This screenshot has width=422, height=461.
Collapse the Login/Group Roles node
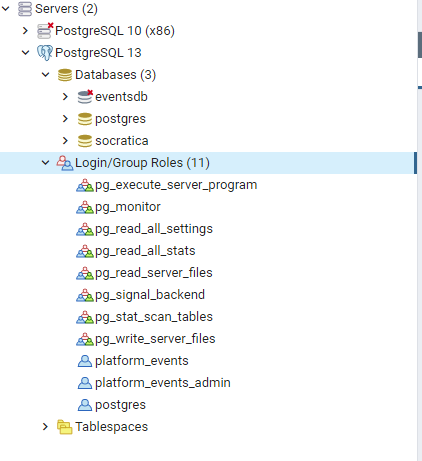(45, 163)
